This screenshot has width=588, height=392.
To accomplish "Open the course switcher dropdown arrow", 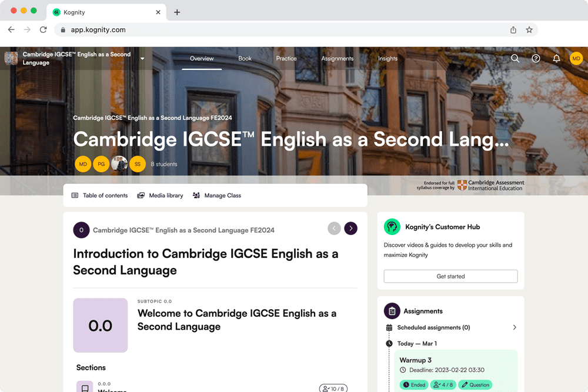I will [142, 58].
